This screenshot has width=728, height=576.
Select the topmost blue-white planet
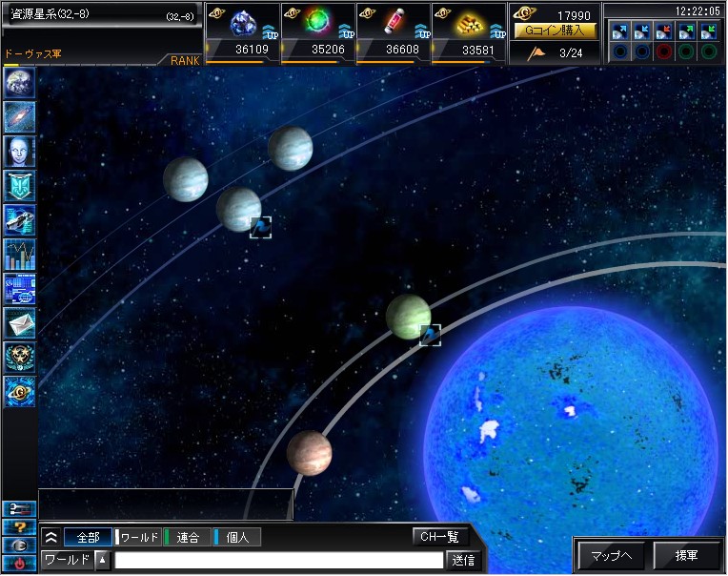click(x=291, y=149)
